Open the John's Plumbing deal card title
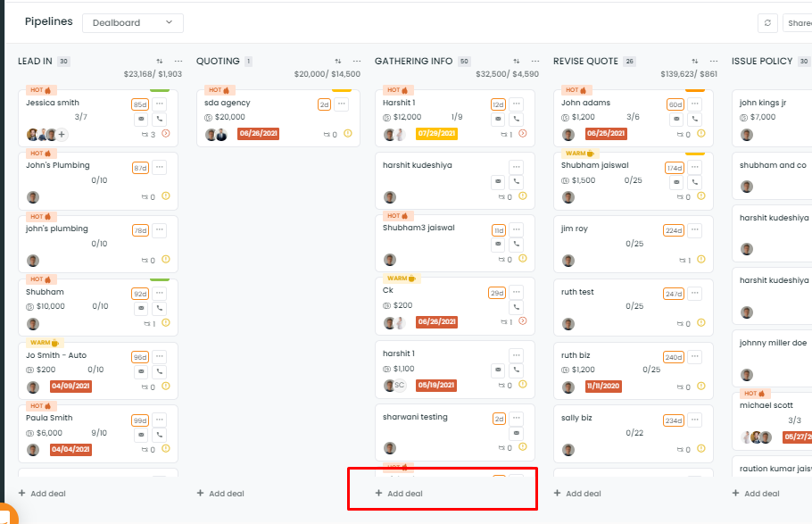This screenshot has height=524, width=812. pos(58,165)
